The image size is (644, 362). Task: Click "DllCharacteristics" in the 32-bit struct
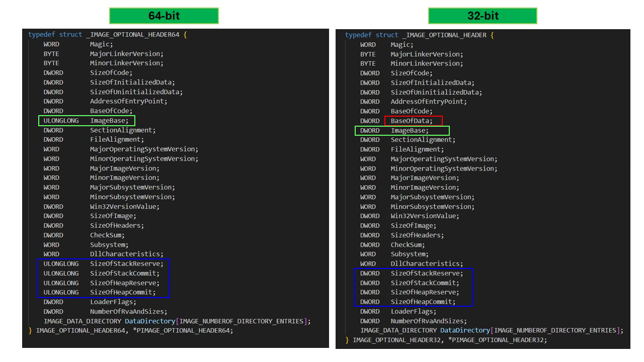(x=426, y=264)
